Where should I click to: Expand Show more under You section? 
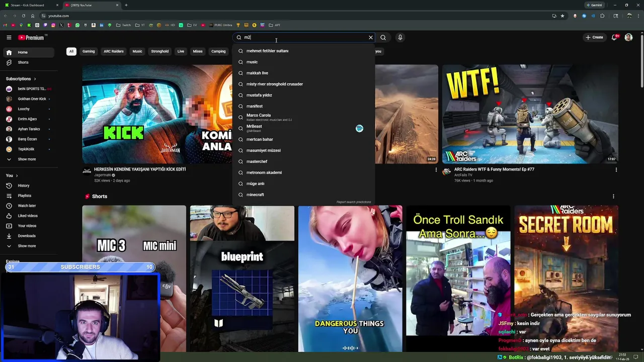(29, 246)
